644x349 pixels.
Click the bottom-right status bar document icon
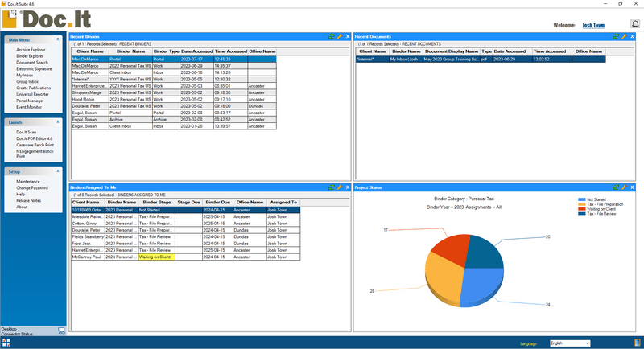(638, 343)
